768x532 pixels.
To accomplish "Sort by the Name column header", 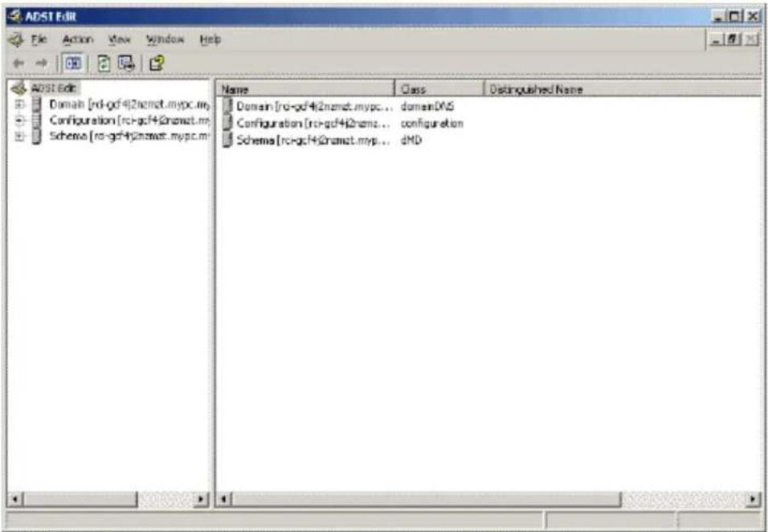I will coord(305,89).
